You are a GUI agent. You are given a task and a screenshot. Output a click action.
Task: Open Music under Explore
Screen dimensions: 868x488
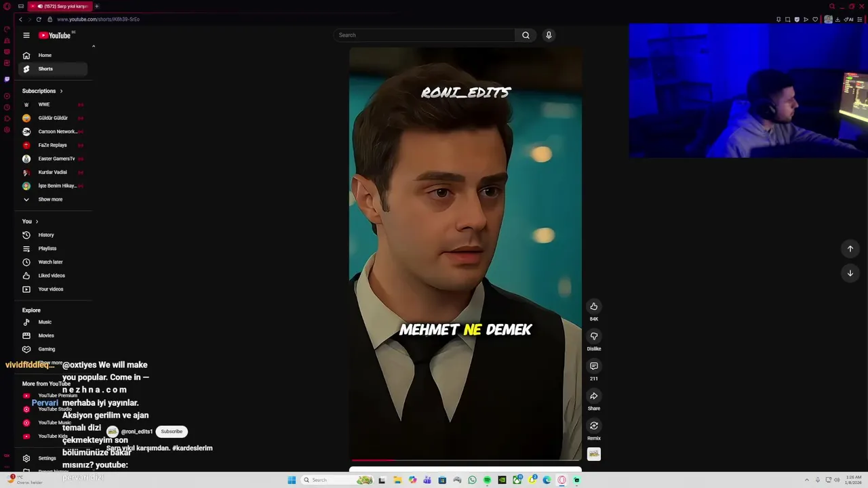click(x=53, y=322)
